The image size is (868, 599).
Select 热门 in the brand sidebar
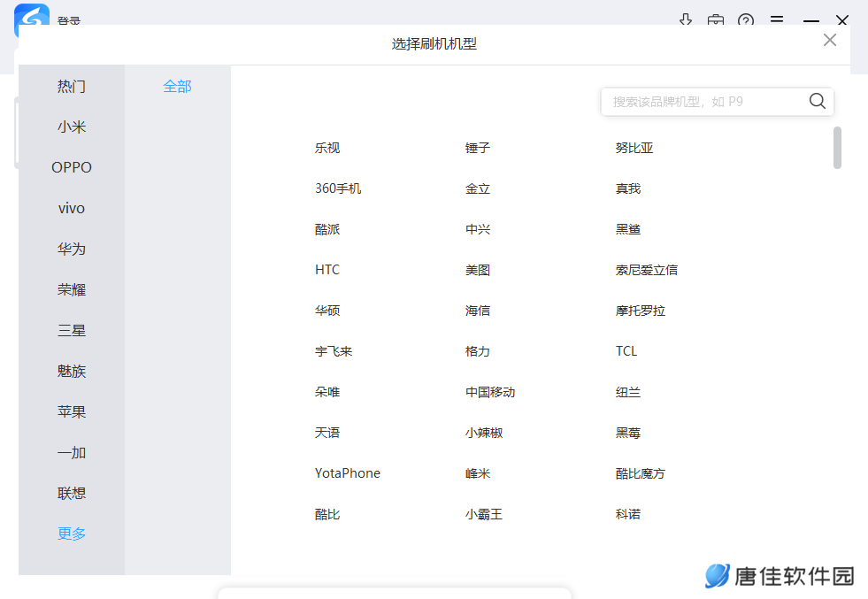click(72, 87)
